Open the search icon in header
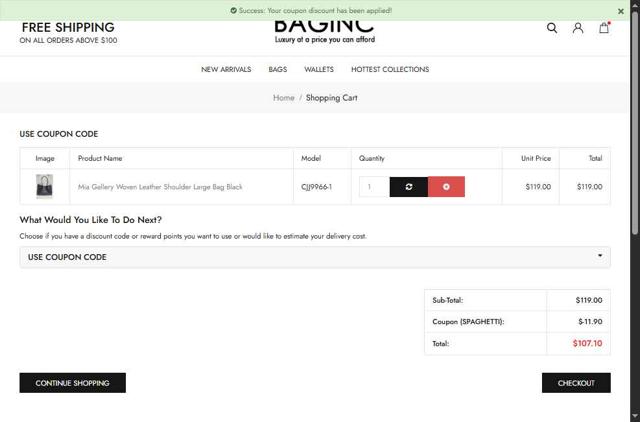This screenshot has width=640, height=422. (552, 28)
